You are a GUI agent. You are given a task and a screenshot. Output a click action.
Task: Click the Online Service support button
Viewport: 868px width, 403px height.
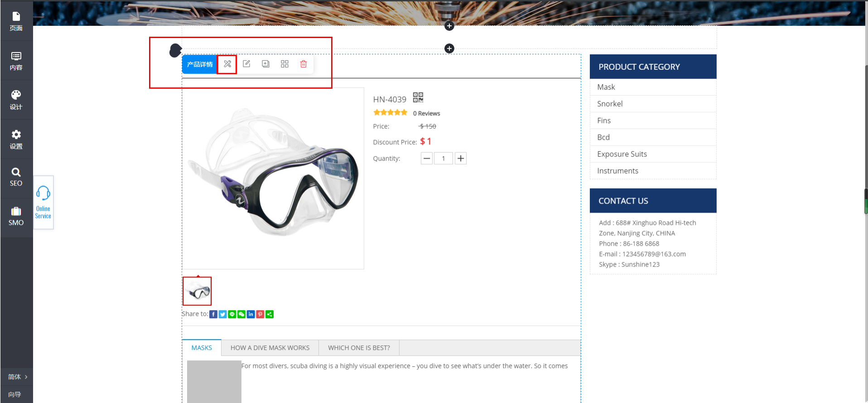[x=43, y=202]
